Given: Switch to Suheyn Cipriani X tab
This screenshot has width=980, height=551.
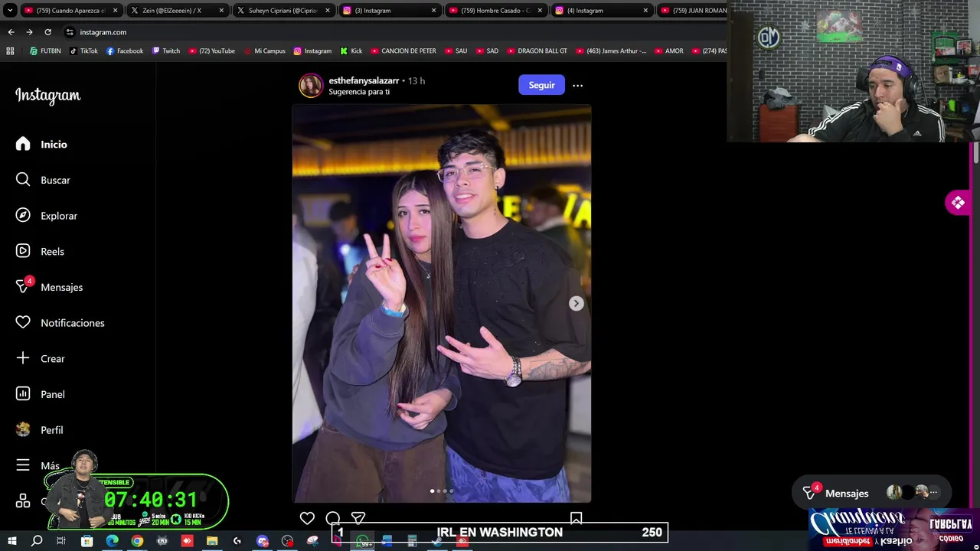Looking at the screenshot, I should [283, 11].
